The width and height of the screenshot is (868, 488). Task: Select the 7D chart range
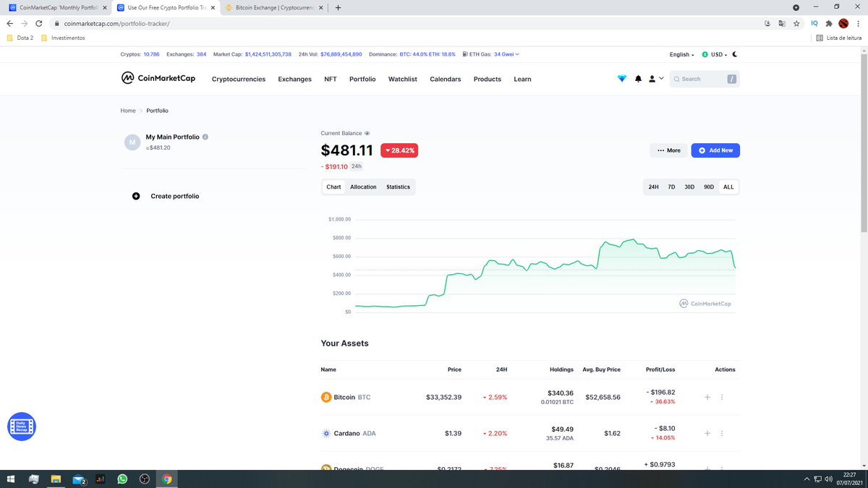click(x=671, y=187)
